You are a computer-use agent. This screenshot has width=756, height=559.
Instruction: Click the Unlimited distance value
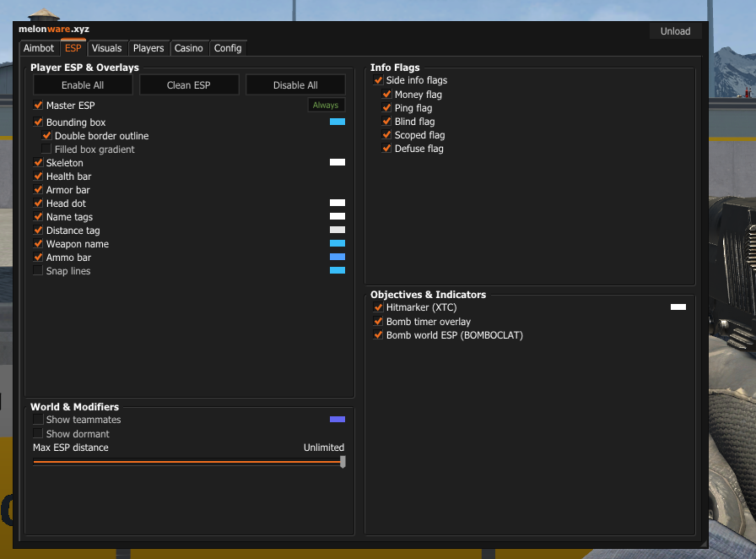click(x=324, y=448)
